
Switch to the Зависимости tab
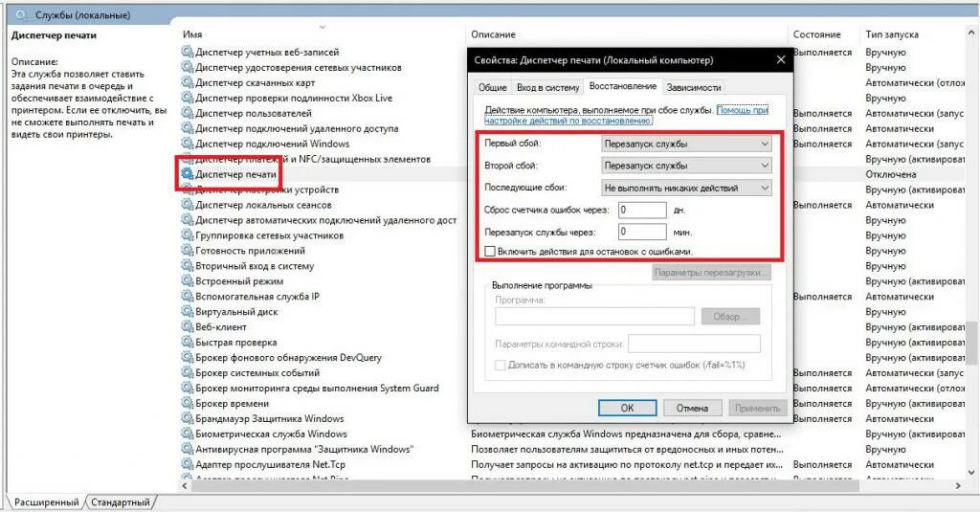[x=694, y=87]
